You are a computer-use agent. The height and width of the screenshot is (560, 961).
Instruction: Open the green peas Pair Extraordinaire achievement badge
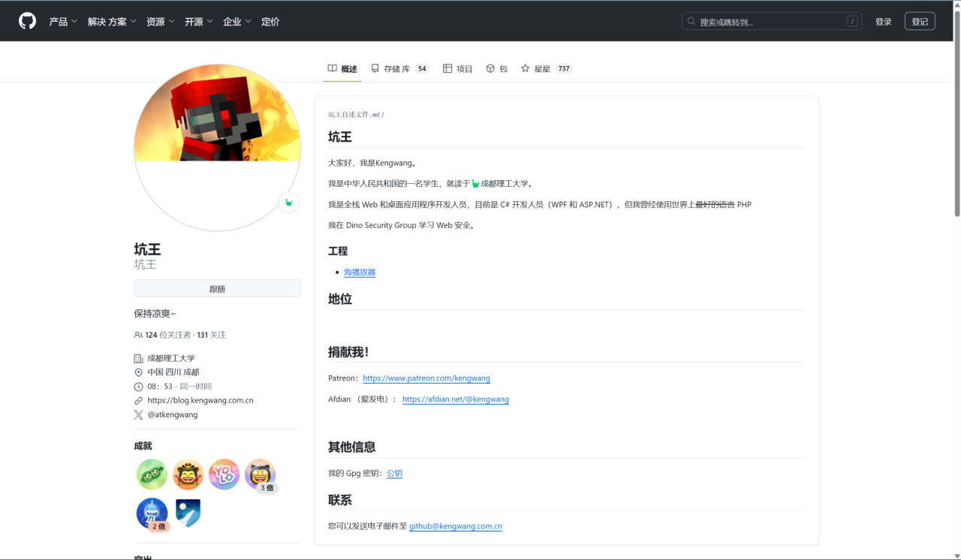pos(152,474)
